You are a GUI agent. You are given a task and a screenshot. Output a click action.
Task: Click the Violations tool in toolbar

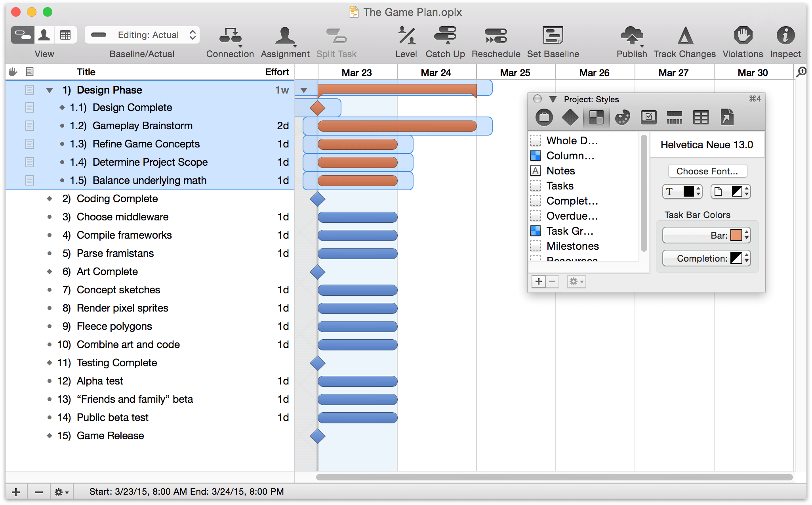[x=743, y=38]
